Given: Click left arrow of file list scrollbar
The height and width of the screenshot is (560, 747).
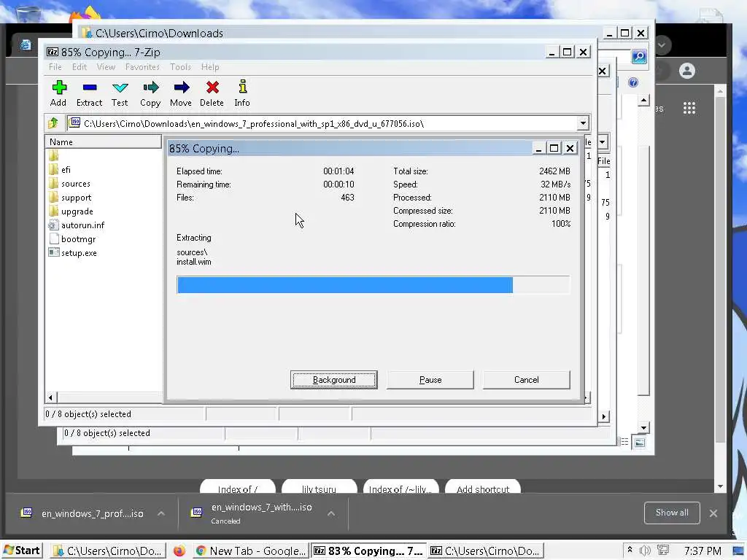Looking at the screenshot, I should pyautogui.click(x=50, y=397).
